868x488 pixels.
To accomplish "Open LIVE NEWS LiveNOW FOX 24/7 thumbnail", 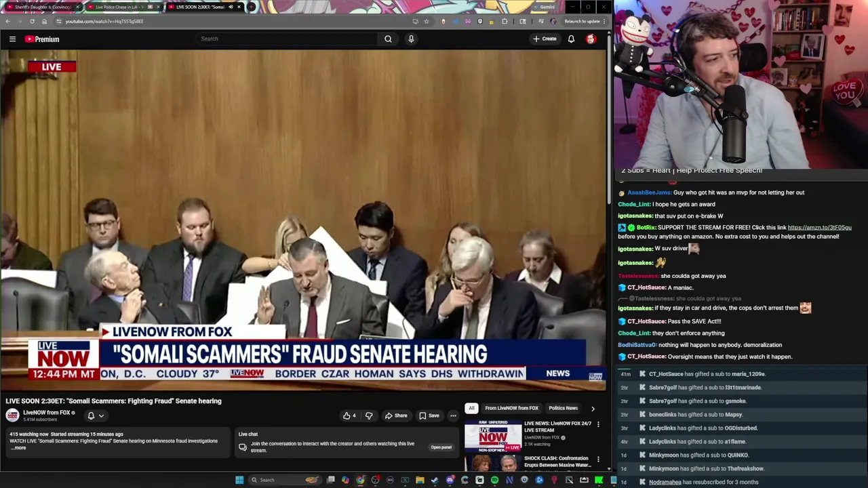I will tap(493, 436).
